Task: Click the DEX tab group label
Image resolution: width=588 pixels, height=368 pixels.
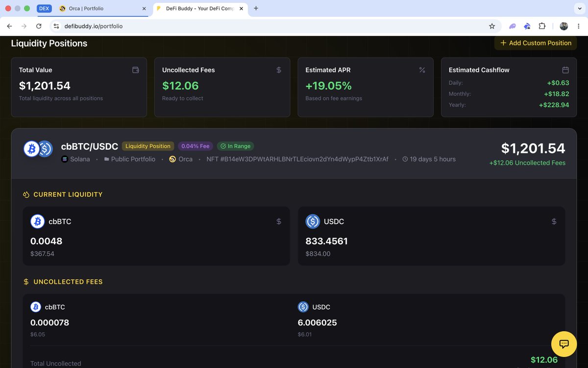Action: [45, 9]
